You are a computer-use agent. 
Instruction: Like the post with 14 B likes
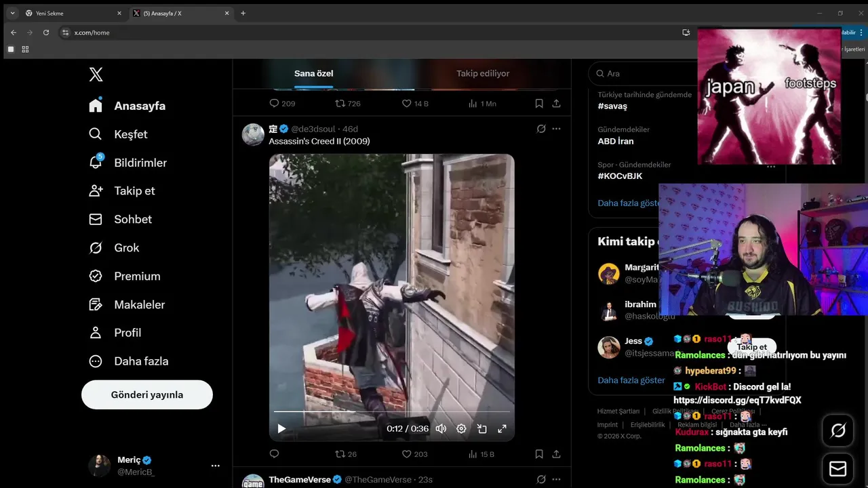click(x=415, y=104)
